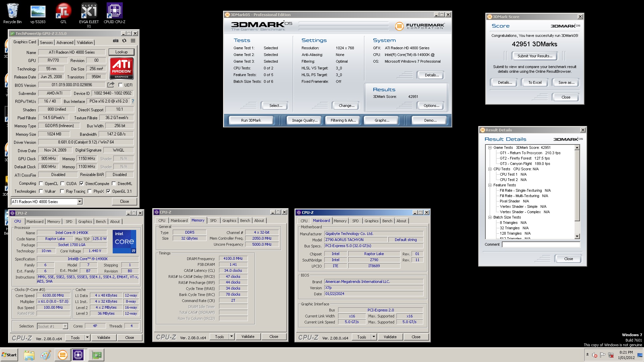Click the To Excel button
The width and height of the screenshot is (644, 362).
click(535, 82)
